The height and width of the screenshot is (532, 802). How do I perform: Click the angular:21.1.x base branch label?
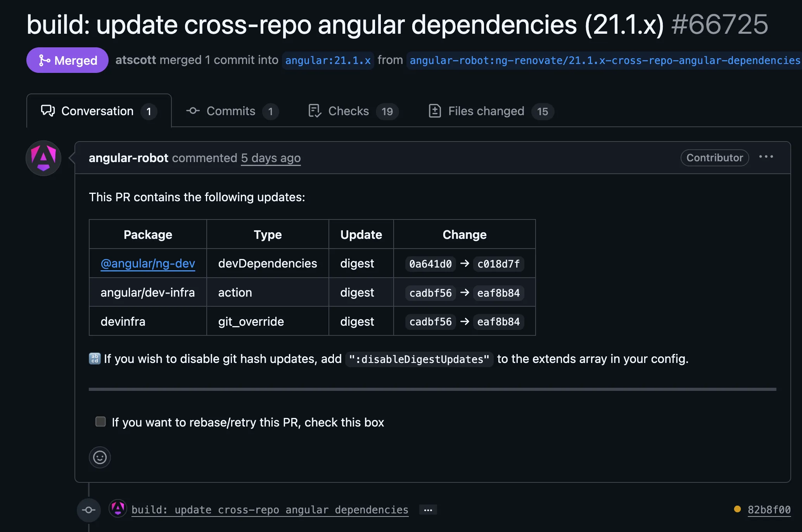click(328, 60)
